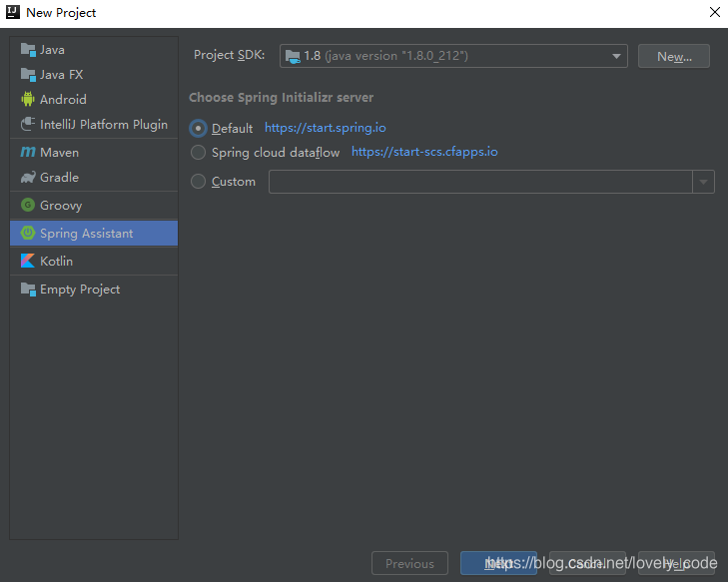Click the Spring Assistant power icon
This screenshot has width=728, height=582.
[x=28, y=233]
